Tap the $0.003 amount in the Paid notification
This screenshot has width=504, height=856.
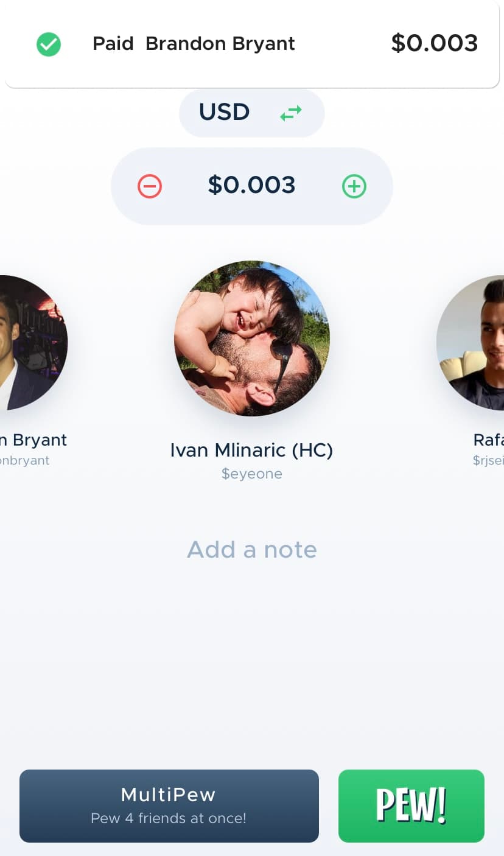point(434,43)
